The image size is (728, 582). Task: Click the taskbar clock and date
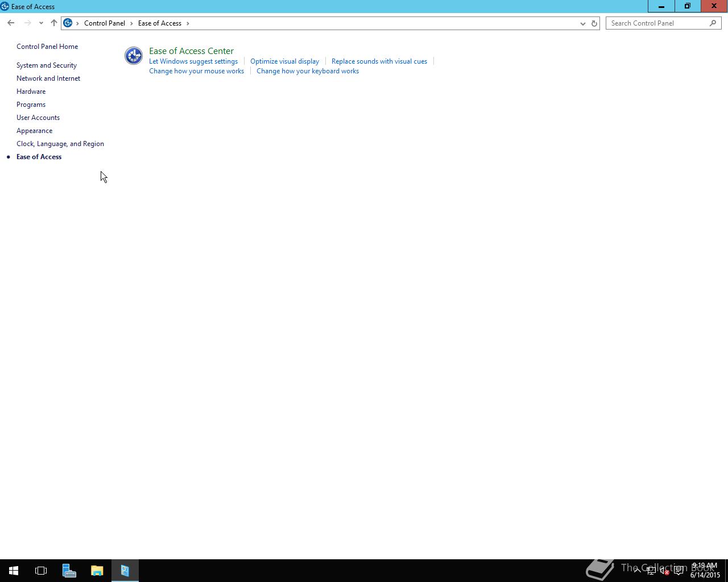coord(705,571)
